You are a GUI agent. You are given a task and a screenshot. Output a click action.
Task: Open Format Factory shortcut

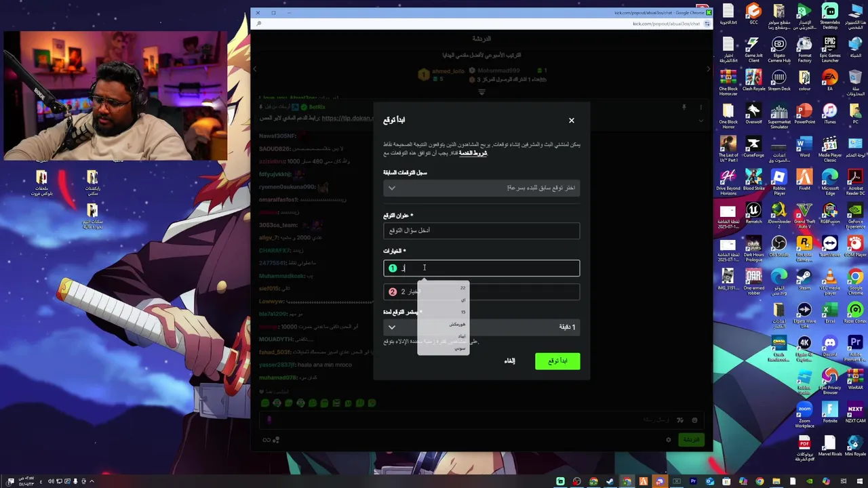pyautogui.click(x=804, y=49)
